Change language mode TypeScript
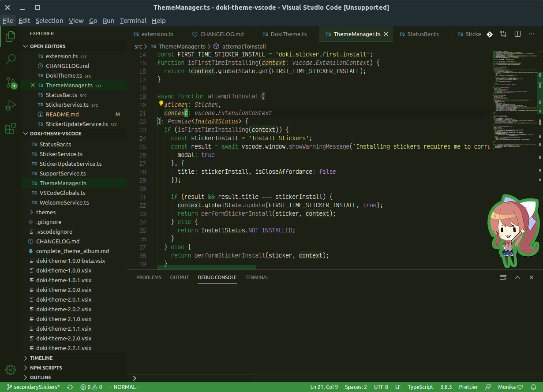 [420, 387]
